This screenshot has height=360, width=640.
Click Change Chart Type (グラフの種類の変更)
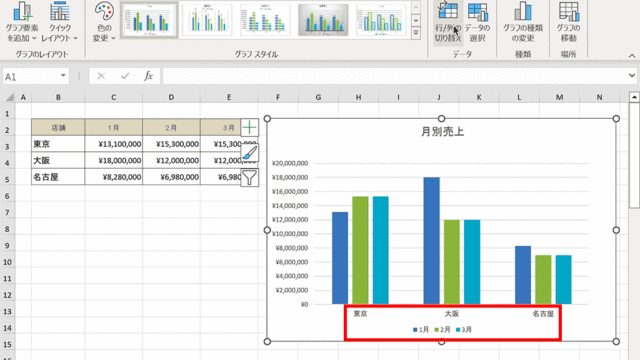[x=523, y=22]
